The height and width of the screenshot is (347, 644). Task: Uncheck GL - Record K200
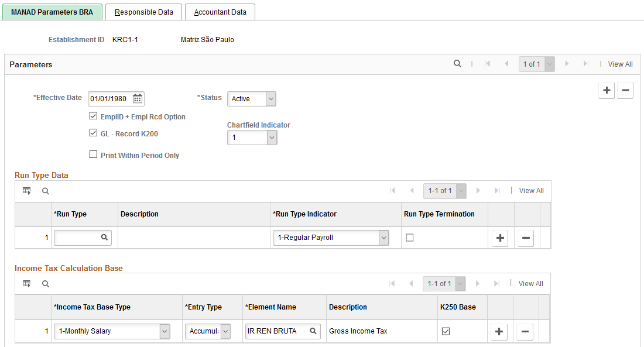pos(93,133)
